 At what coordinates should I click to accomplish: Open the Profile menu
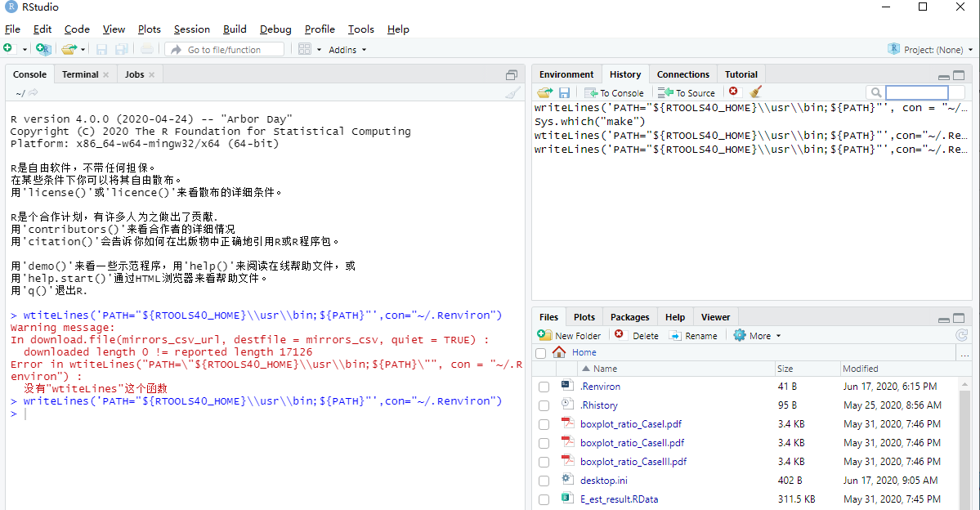pyautogui.click(x=320, y=29)
